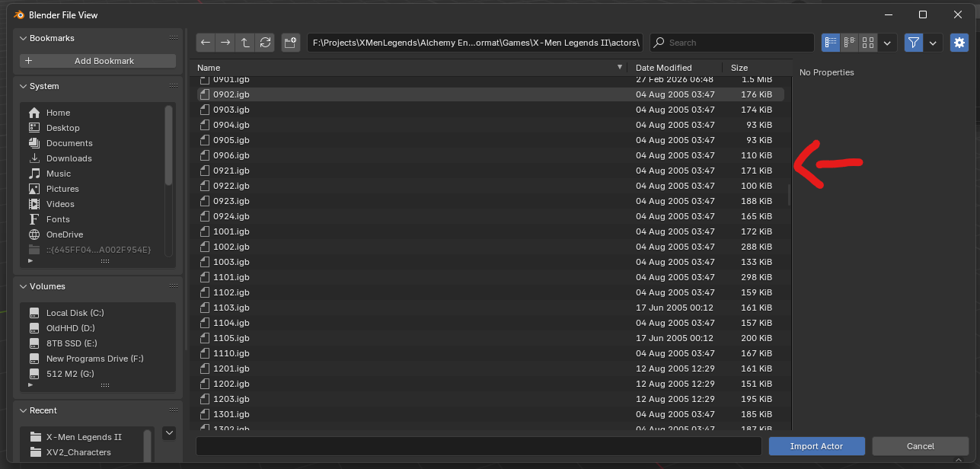
Task: Open filter settings dropdown arrow
Action: (x=934, y=43)
